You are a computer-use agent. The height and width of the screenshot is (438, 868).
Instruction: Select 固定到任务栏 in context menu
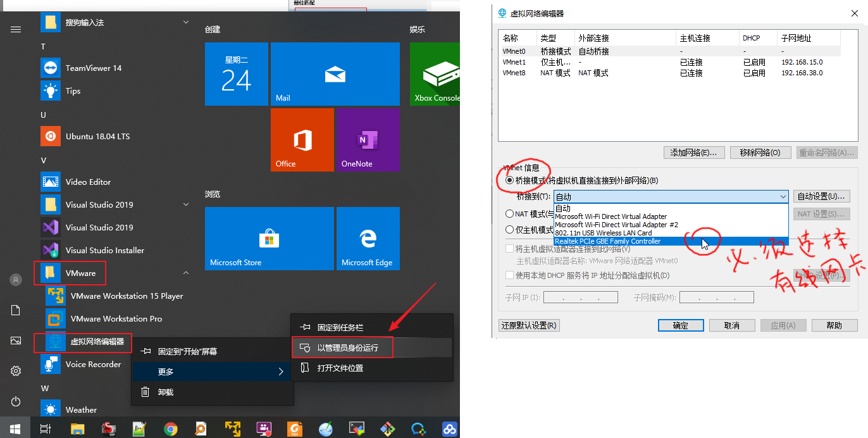pyautogui.click(x=372, y=327)
